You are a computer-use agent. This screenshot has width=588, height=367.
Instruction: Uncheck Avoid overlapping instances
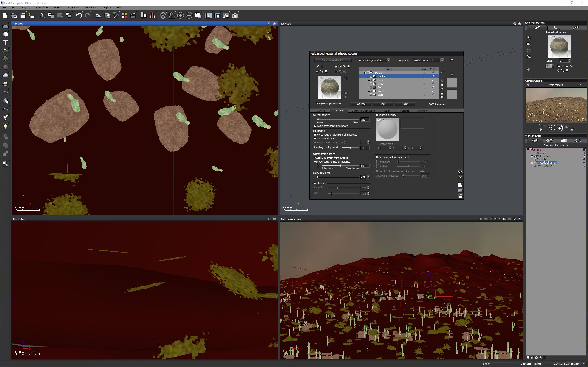(315, 126)
